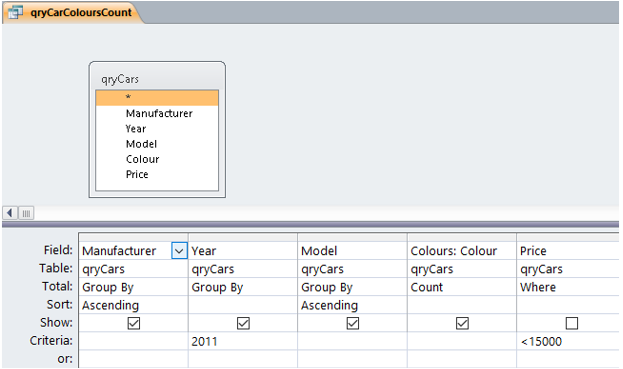Click the 'or' cell under Year column

(x=243, y=359)
